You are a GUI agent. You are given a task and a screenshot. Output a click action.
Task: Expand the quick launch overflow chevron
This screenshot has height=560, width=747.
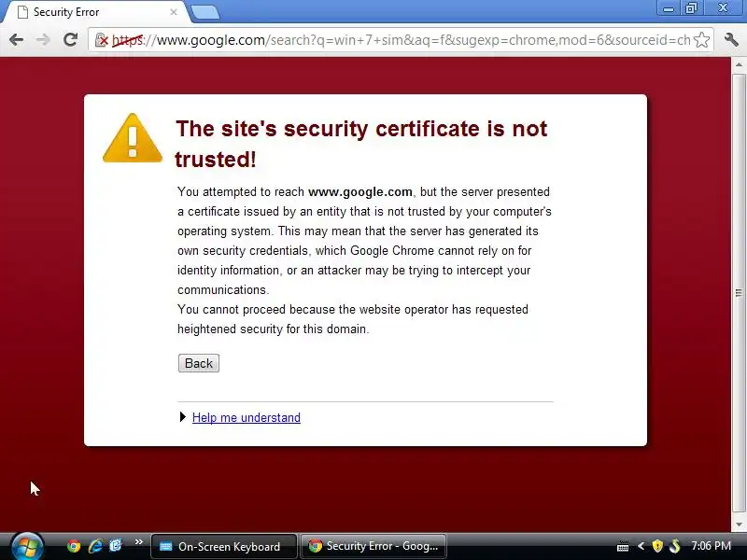(x=138, y=542)
